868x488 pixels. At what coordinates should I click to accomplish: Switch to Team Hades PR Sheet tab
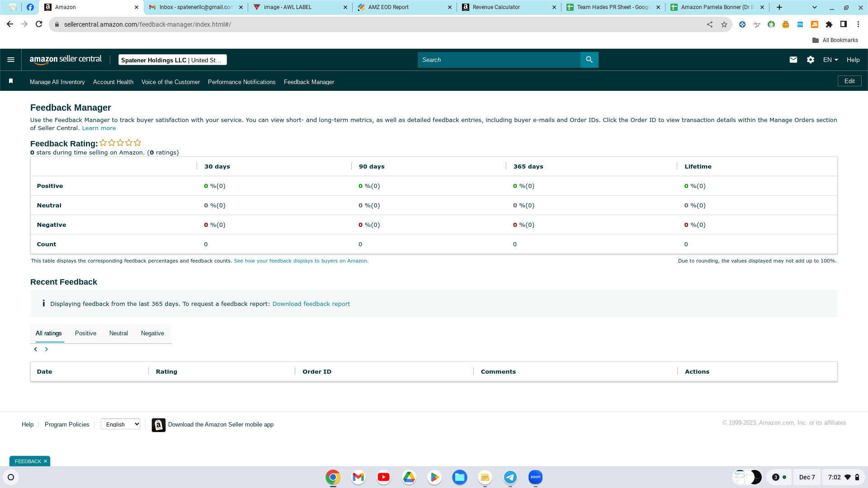coord(613,7)
